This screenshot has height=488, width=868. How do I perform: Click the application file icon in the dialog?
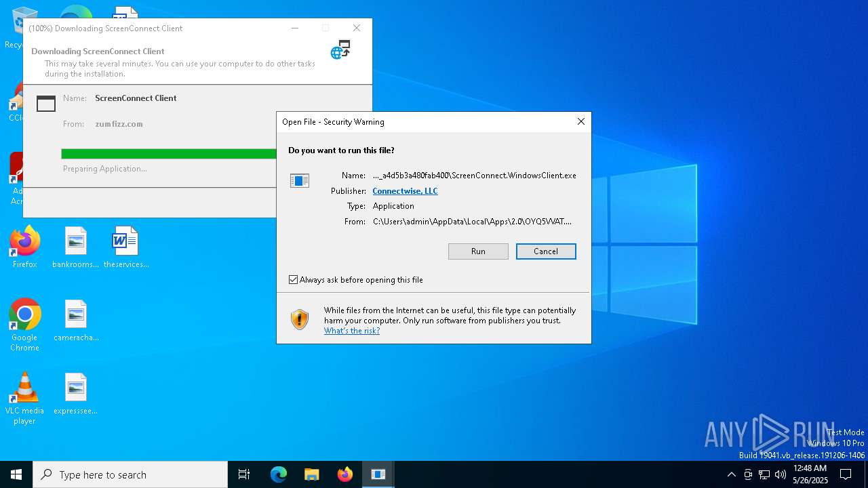[300, 181]
